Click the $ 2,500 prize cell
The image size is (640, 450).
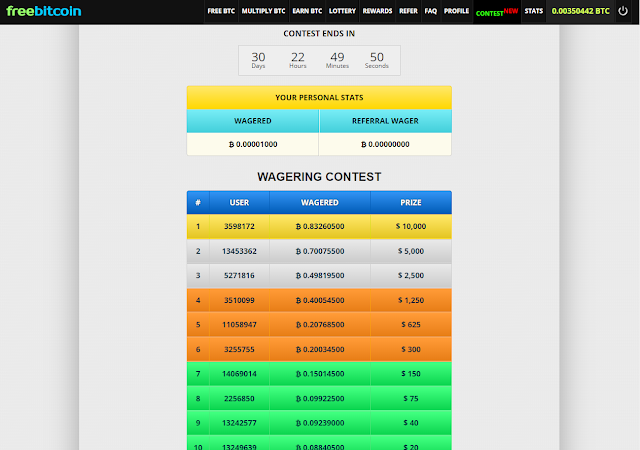tap(411, 275)
